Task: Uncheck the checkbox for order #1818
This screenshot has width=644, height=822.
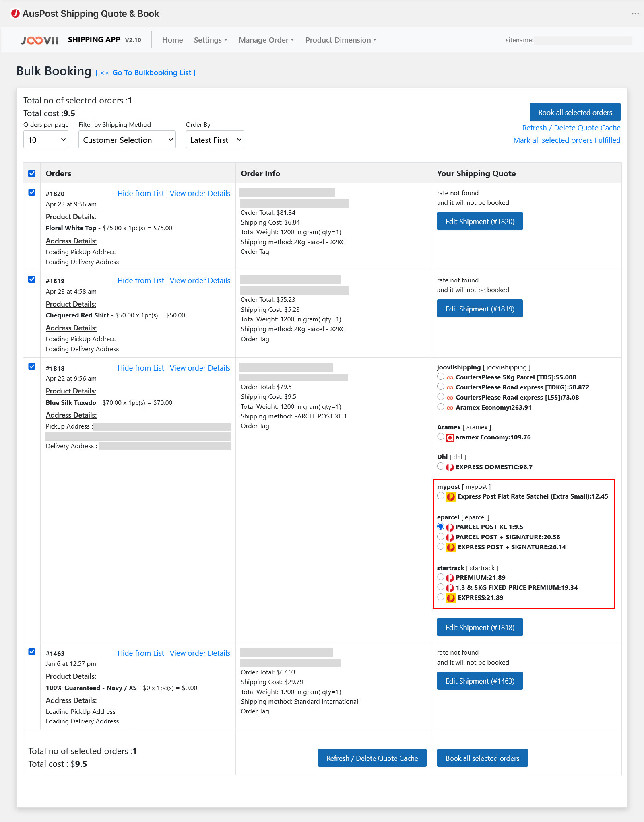Action: point(32,367)
